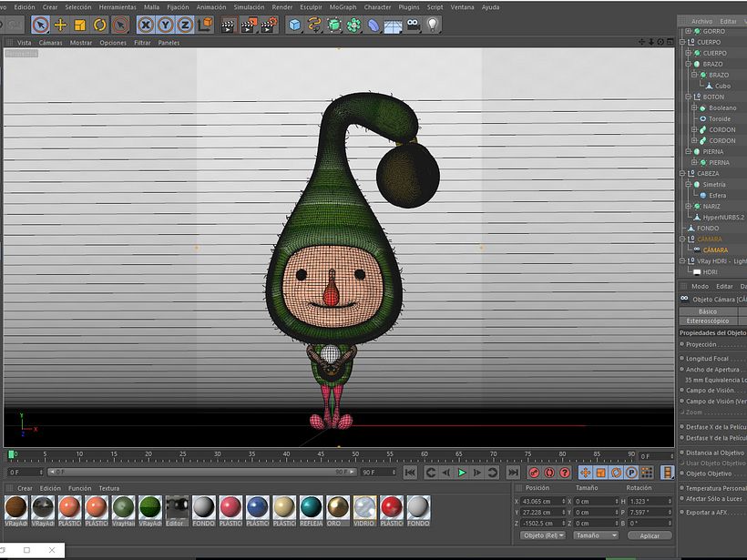Open the spline pen tool icon
Screen dimensions: 747x560
(x=314, y=25)
